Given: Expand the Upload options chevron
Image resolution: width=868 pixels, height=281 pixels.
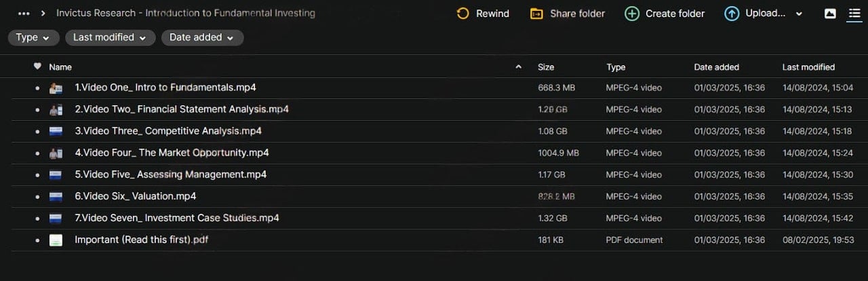Looking at the screenshot, I should [798, 14].
